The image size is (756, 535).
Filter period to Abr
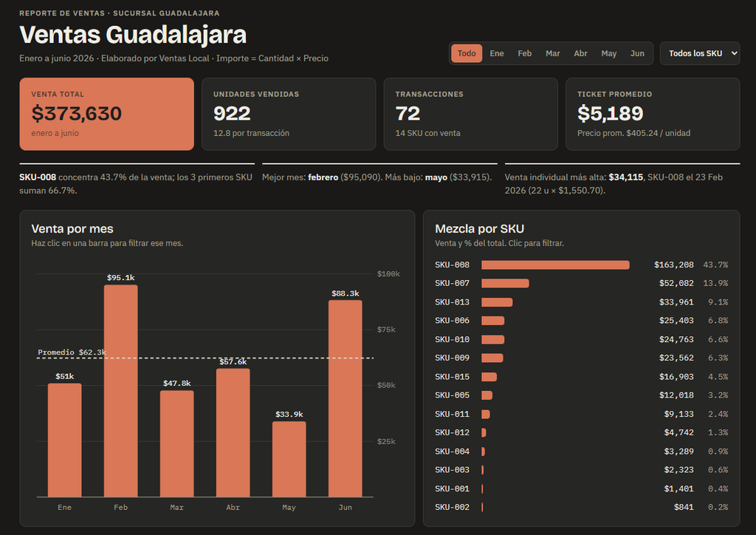(x=580, y=53)
